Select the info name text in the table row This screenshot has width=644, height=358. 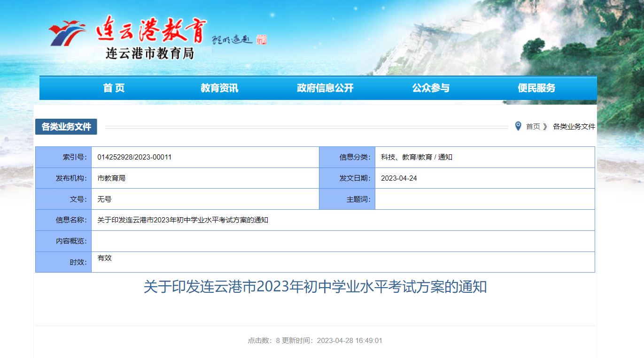pyautogui.click(x=183, y=220)
